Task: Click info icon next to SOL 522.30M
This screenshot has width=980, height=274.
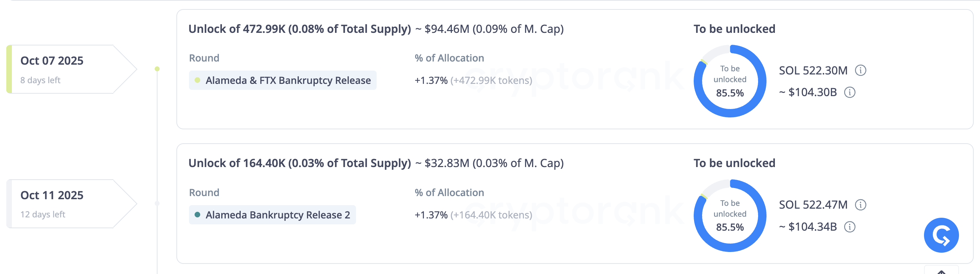Action: (x=861, y=70)
